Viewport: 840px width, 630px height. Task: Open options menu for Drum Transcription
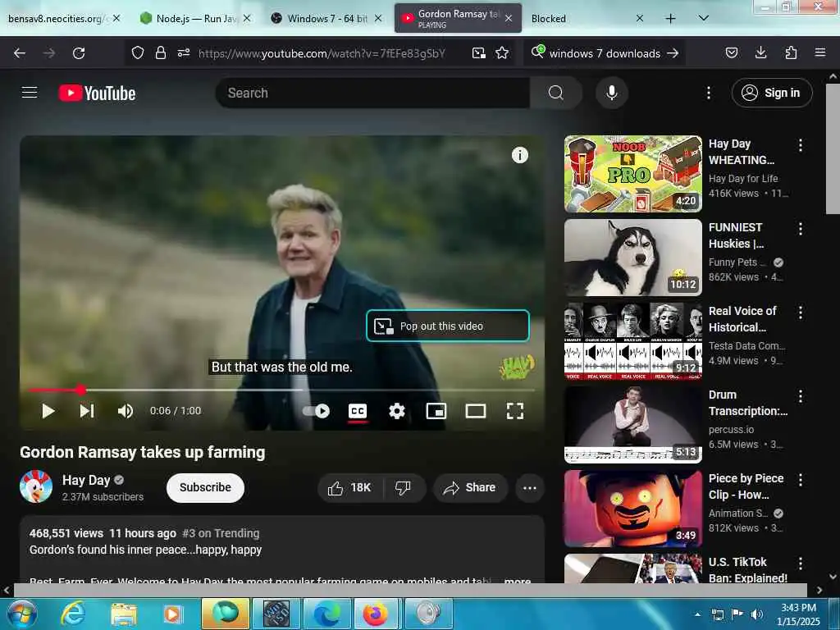pyautogui.click(x=801, y=396)
